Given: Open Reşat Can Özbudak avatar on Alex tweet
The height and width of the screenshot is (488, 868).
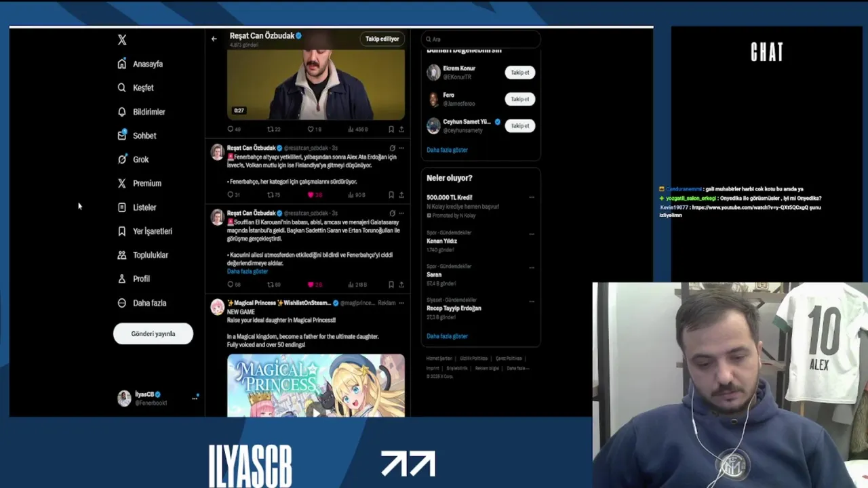Looking at the screenshot, I should click(x=217, y=151).
